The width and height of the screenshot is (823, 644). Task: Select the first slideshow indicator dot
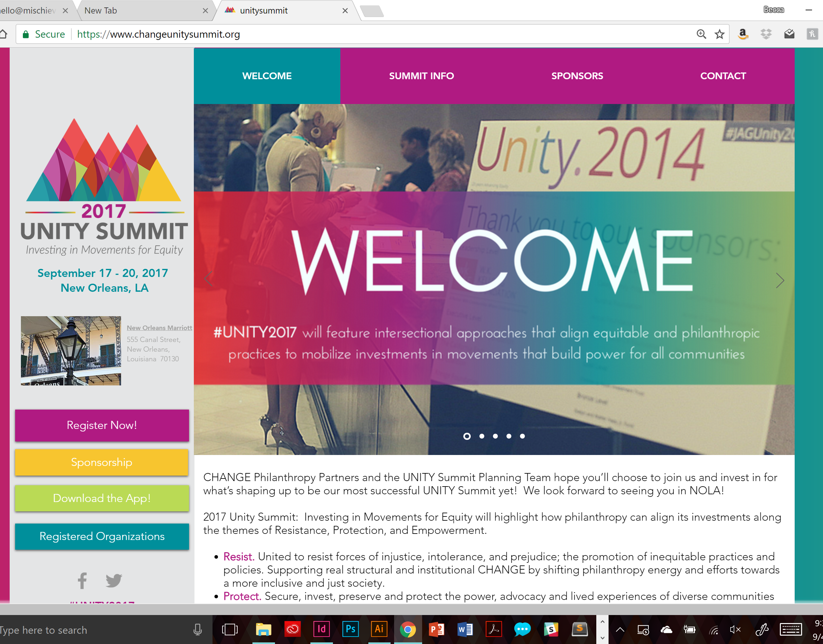point(467,436)
